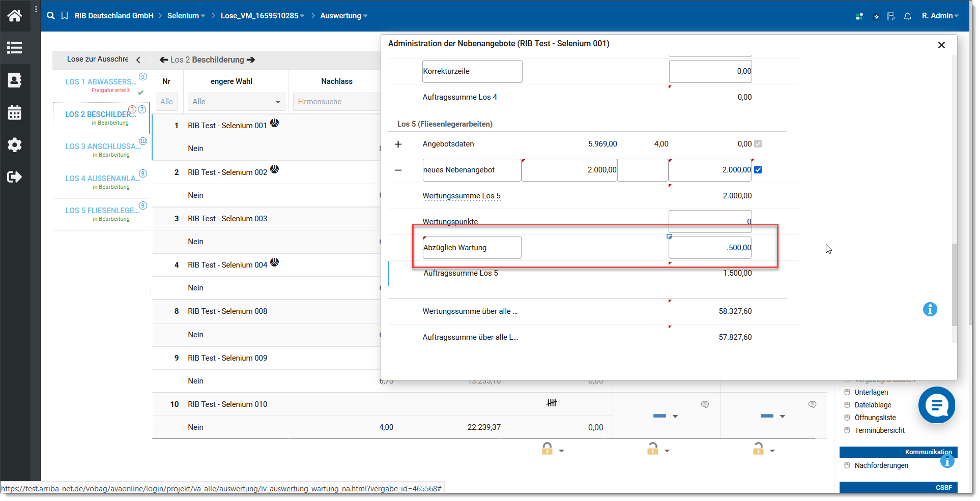
Task: Click the tally marks icon in row 10
Action: [552, 403]
